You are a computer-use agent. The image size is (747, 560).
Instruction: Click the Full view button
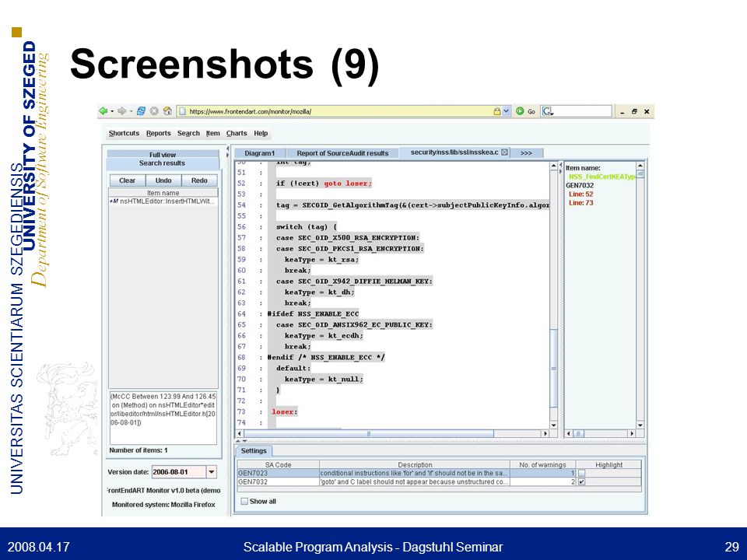click(163, 154)
